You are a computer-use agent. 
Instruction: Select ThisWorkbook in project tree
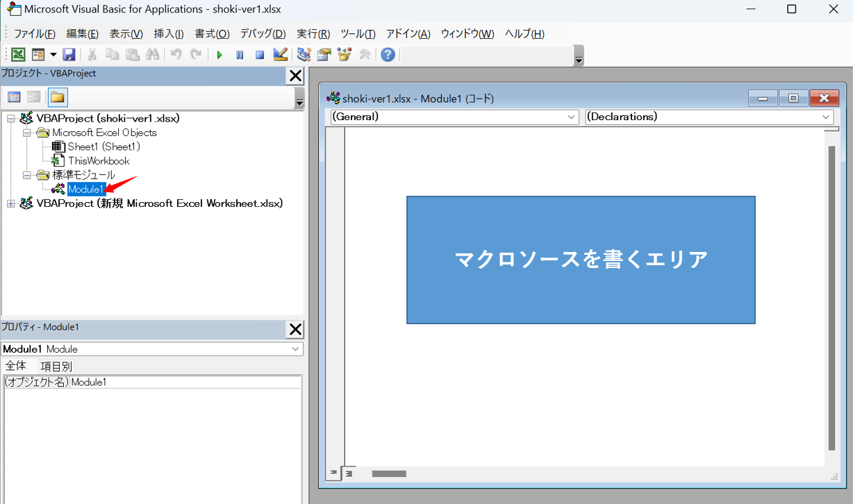[98, 161]
